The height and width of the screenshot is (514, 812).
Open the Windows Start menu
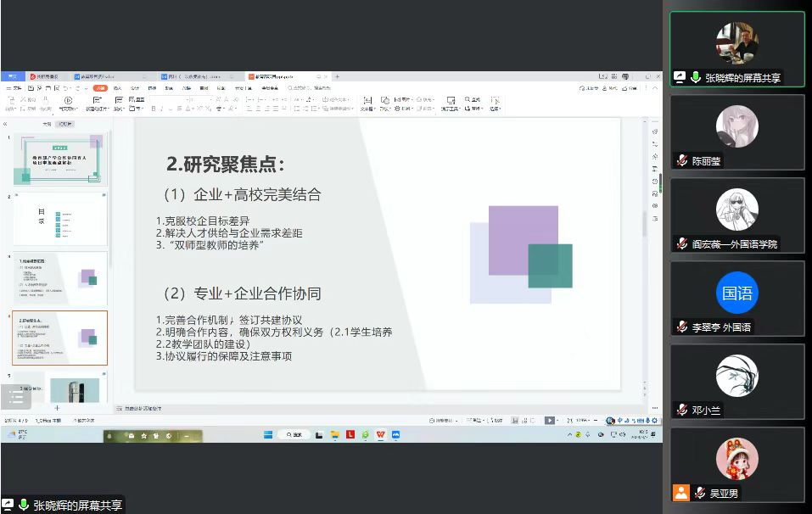point(268,434)
